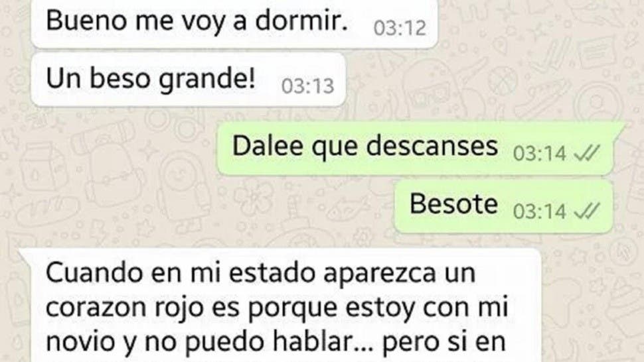Open the long message starting with Cuando

280,306
